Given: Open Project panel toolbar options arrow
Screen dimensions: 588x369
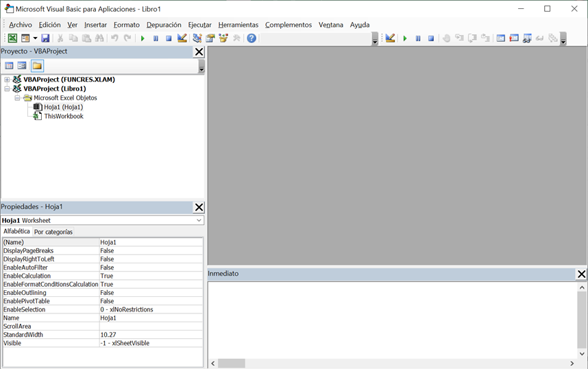Looking at the screenshot, I should click(x=201, y=67).
